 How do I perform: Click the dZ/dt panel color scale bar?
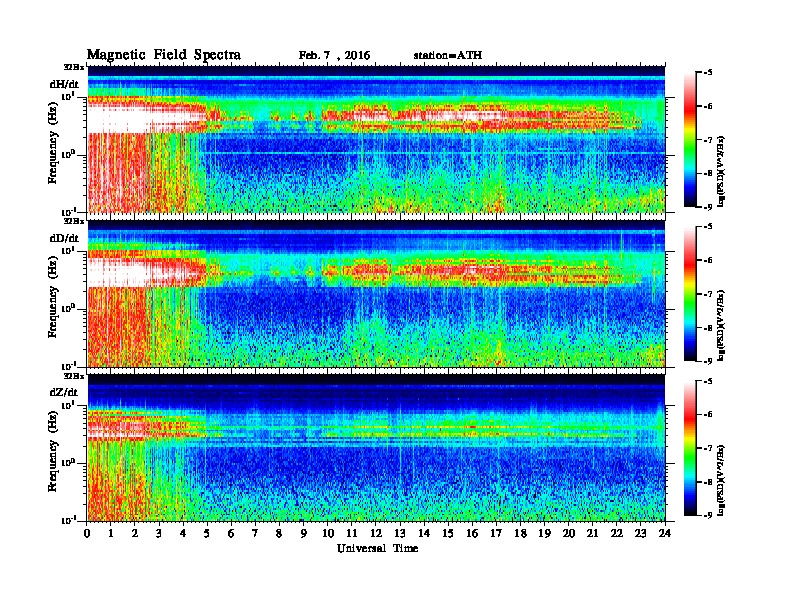click(690, 448)
